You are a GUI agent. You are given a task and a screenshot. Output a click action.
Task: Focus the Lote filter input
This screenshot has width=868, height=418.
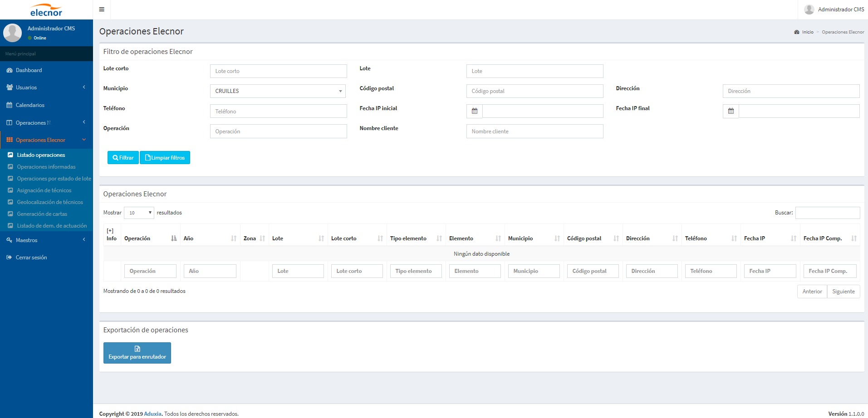tap(535, 71)
